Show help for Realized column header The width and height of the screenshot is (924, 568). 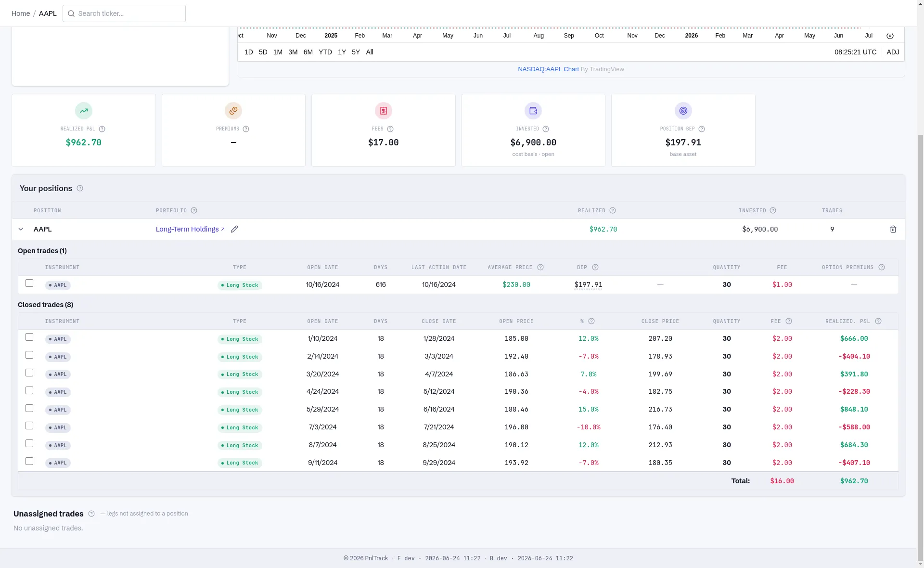pyautogui.click(x=613, y=210)
